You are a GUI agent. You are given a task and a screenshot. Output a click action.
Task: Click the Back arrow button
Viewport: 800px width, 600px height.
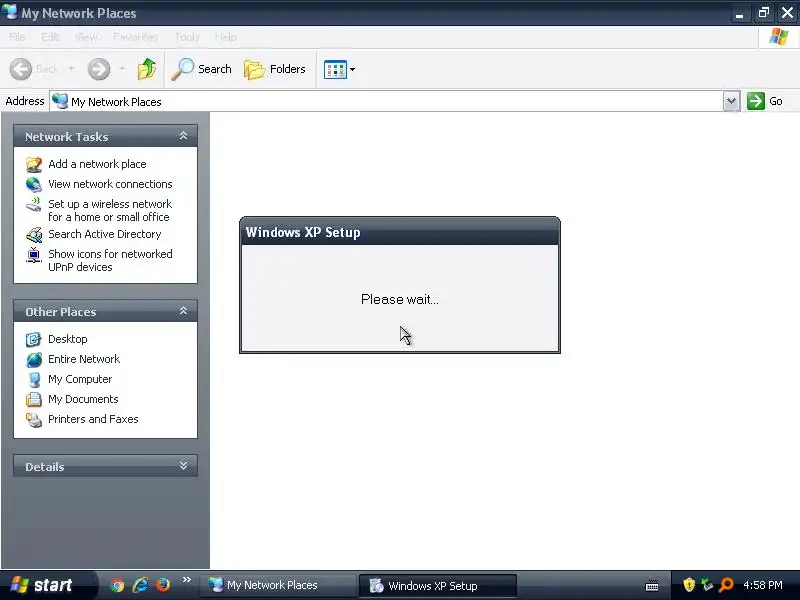(21, 69)
